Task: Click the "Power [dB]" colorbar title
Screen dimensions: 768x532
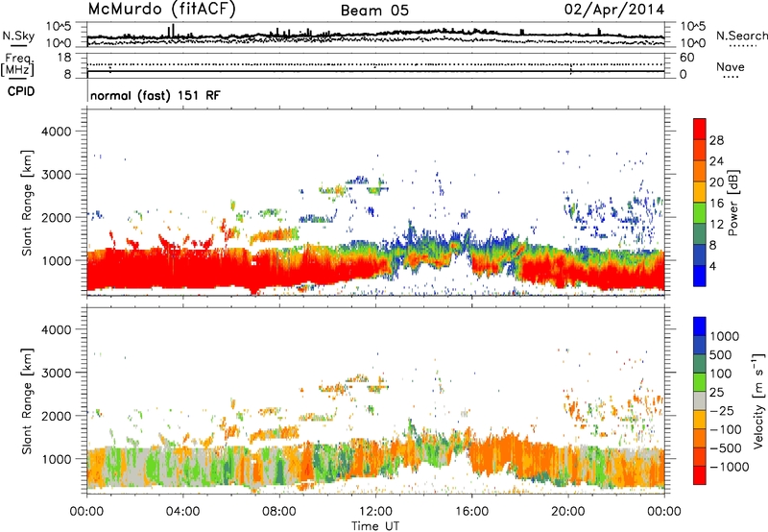Action: point(733,203)
